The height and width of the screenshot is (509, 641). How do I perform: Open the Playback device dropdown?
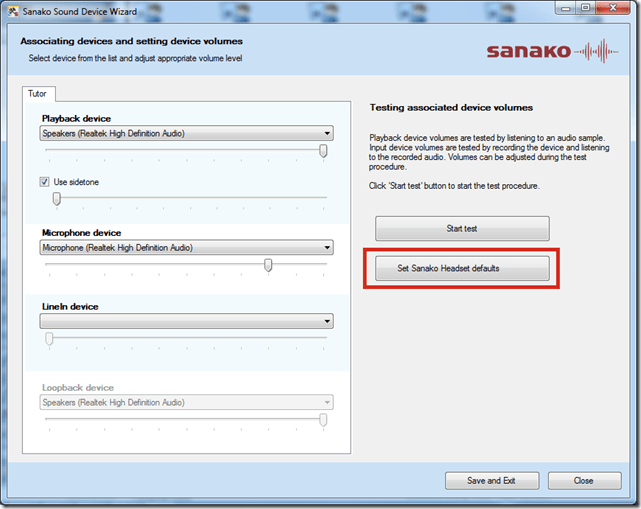pos(186,133)
